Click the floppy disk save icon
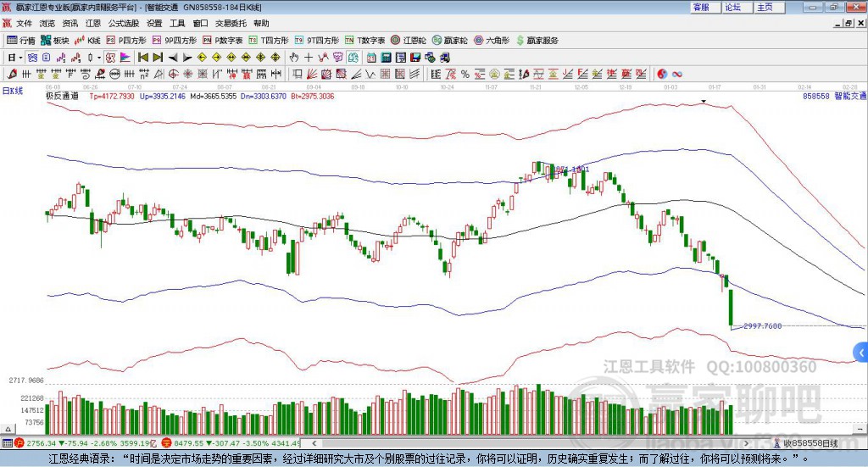Image resolution: width=868 pixels, height=467 pixels. 415,57
